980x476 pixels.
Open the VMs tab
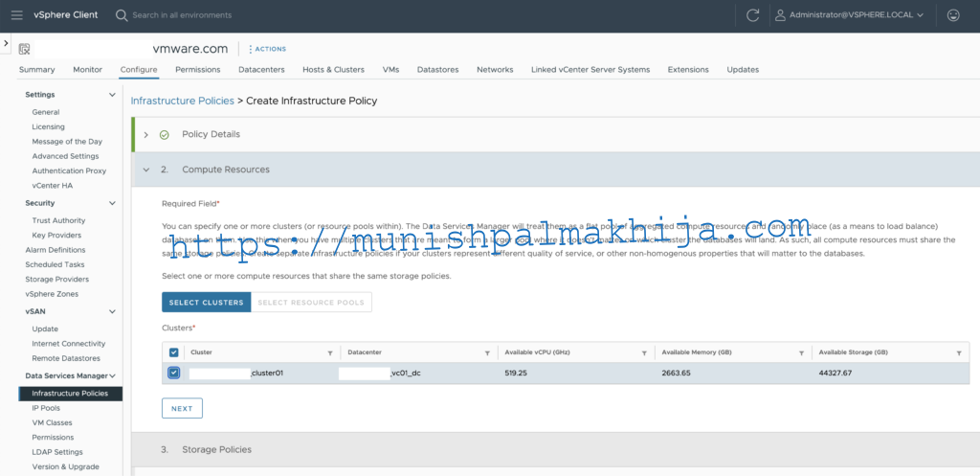tap(390, 69)
